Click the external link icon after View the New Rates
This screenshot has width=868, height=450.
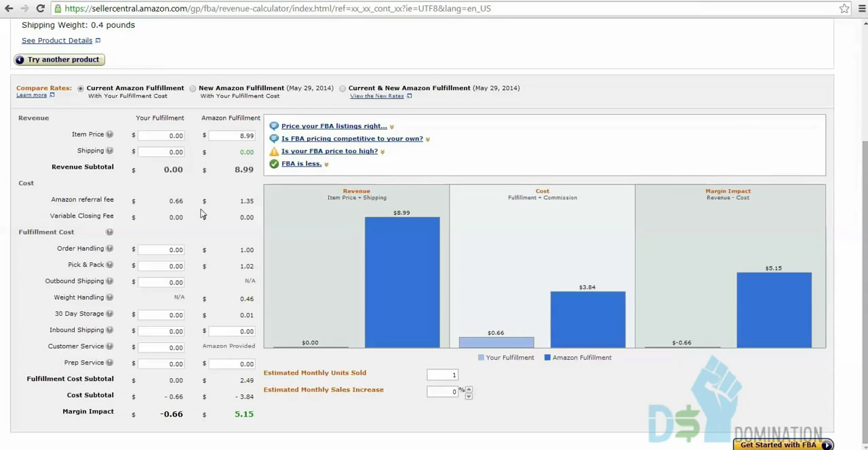(x=409, y=96)
